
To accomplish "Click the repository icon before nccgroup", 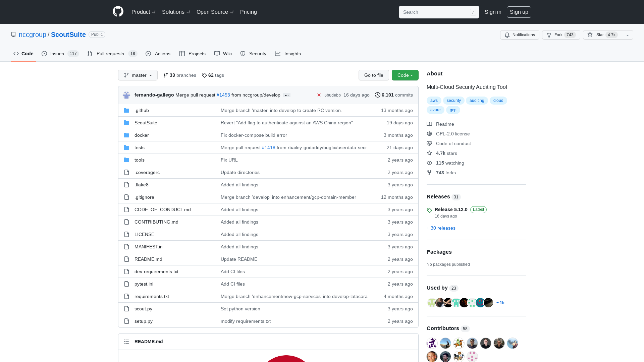I will [13, 35].
